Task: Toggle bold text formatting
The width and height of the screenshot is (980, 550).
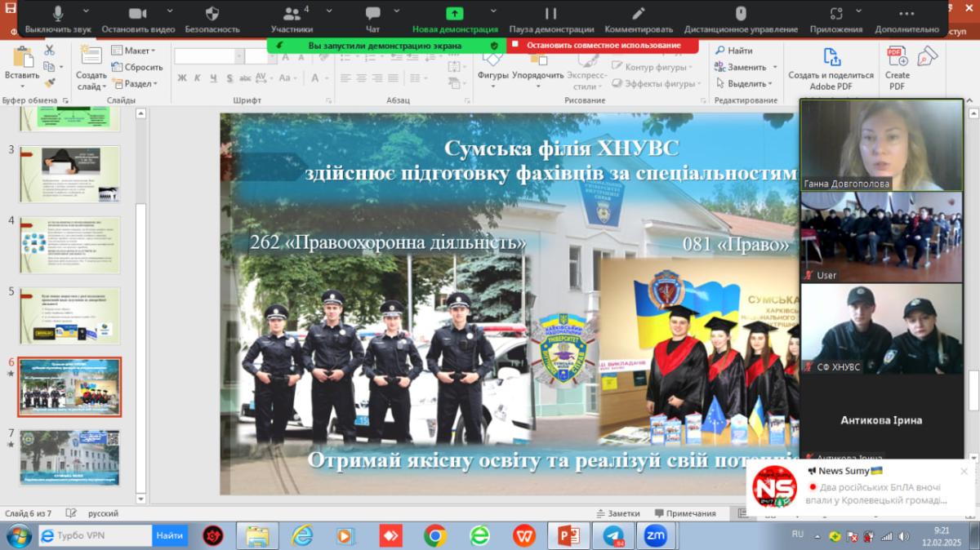Action: pos(182,78)
